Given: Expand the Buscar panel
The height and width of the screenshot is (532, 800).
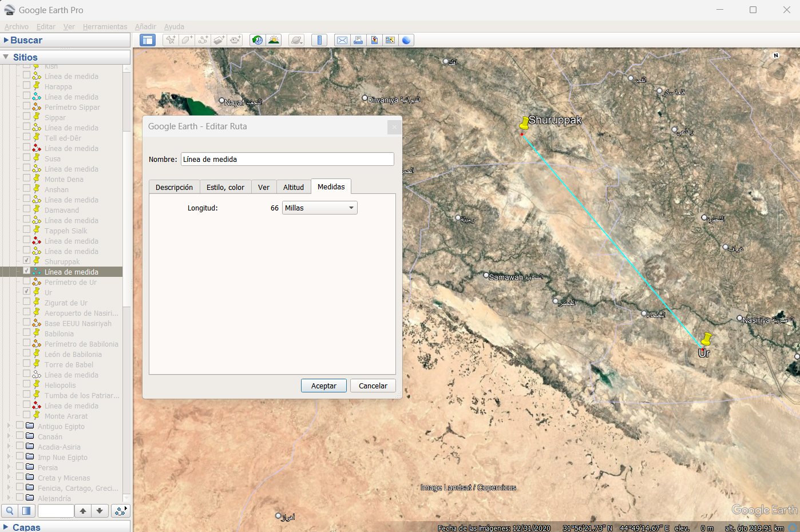Looking at the screenshot, I should (x=6, y=40).
